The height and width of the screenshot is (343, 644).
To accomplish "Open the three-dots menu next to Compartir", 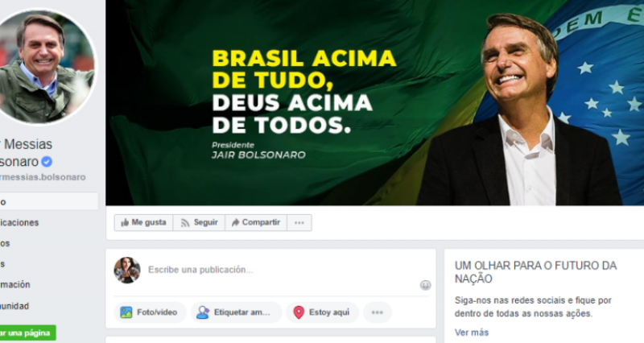I will tap(299, 223).
